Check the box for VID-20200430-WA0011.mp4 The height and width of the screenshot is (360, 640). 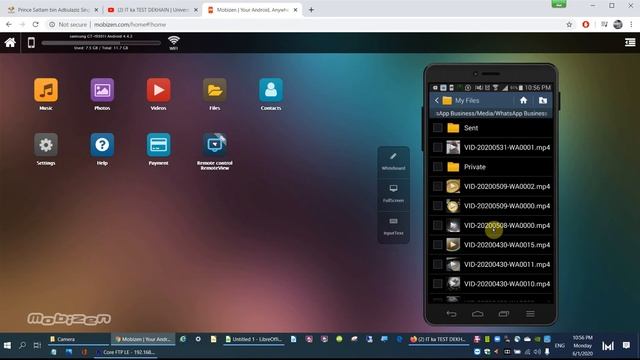pyautogui.click(x=438, y=264)
